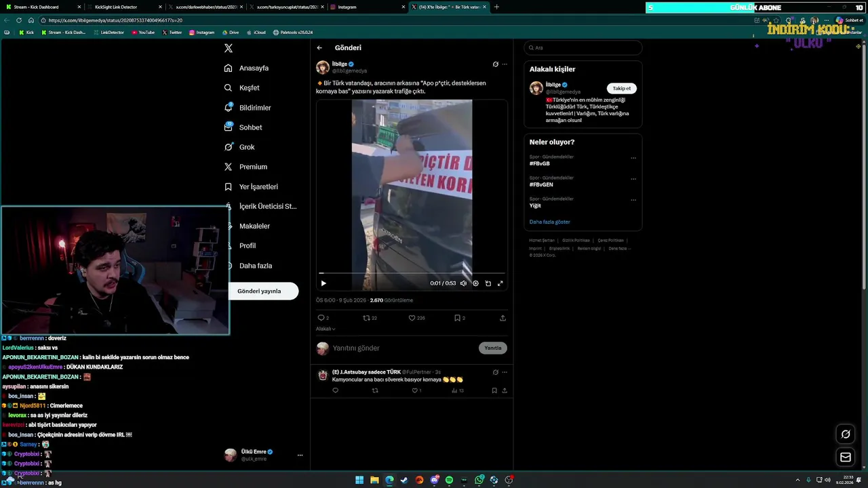Open the video settings gear

[x=475, y=283]
